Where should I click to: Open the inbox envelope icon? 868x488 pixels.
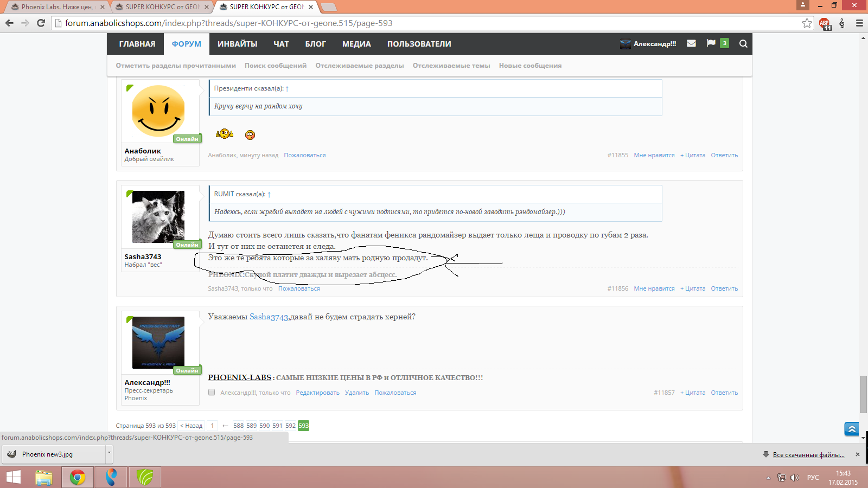click(x=691, y=43)
